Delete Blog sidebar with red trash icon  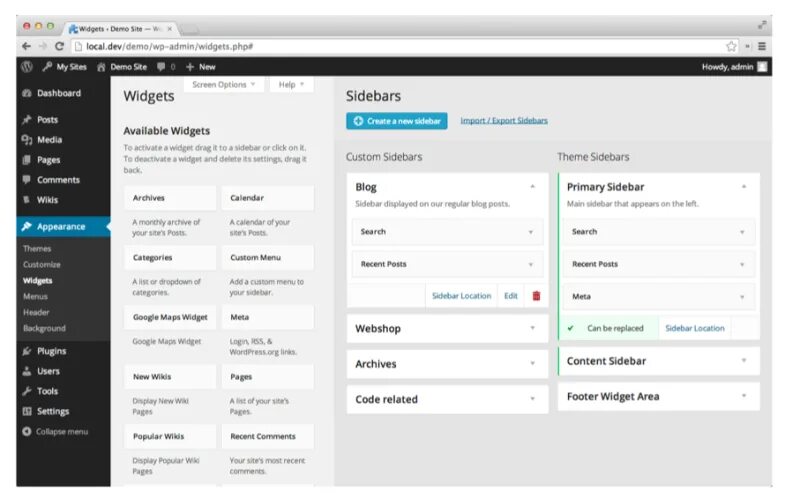pyautogui.click(x=536, y=296)
